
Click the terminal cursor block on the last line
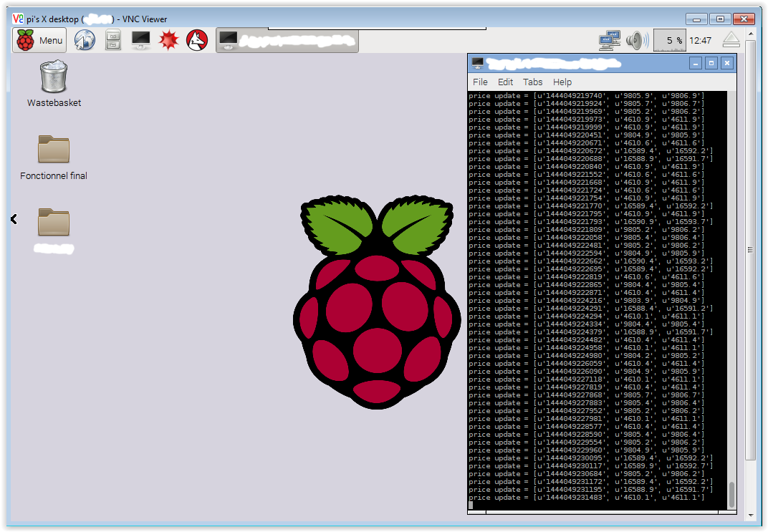(x=471, y=505)
